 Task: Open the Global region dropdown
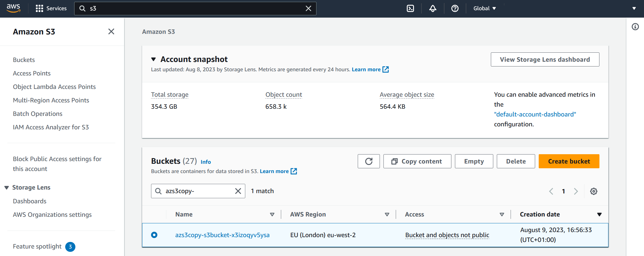point(485,8)
